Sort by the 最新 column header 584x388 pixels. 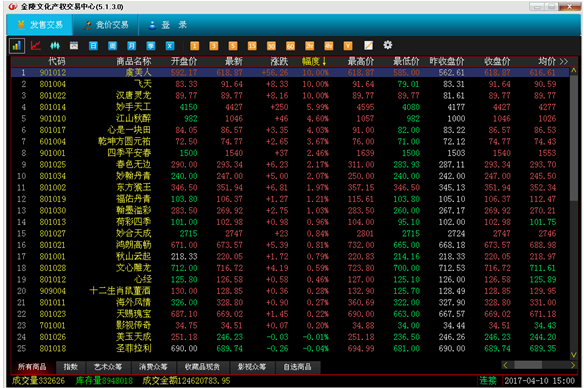[234, 61]
